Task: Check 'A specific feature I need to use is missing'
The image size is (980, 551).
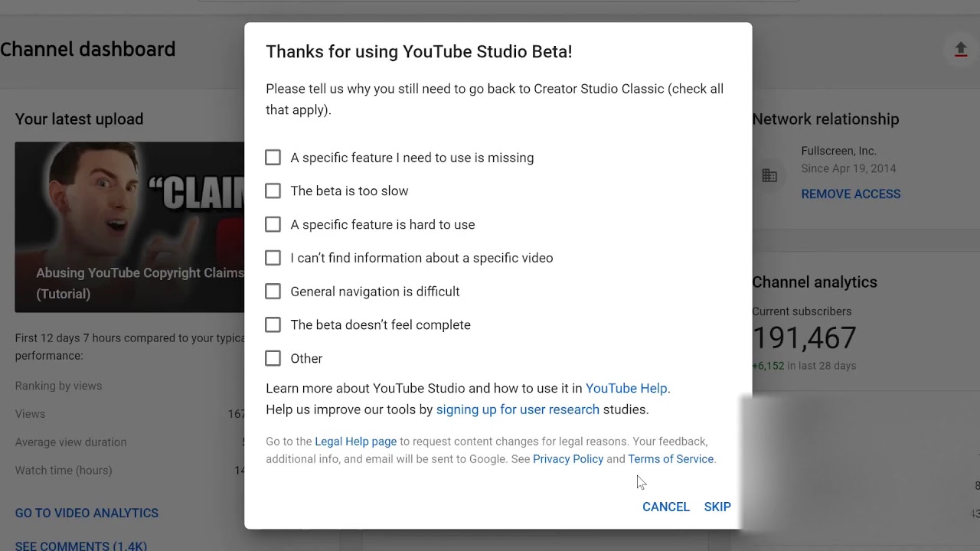Action: tap(273, 158)
